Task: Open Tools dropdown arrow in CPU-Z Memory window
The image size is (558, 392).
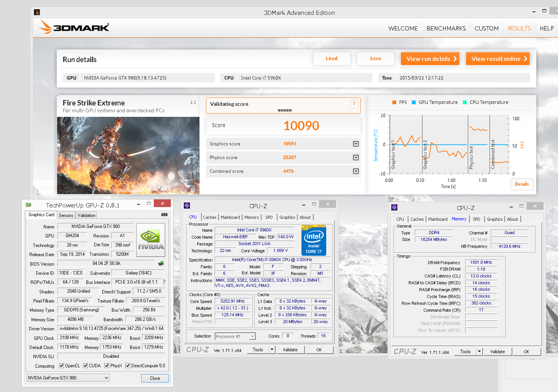Action: 480,352
